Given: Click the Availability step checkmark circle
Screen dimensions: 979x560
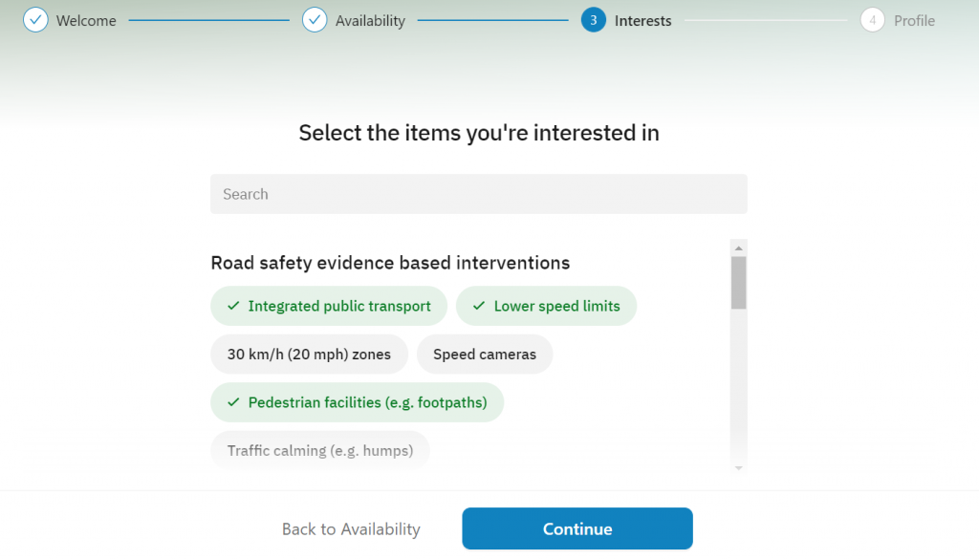Looking at the screenshot, I should tap(315, 20).
